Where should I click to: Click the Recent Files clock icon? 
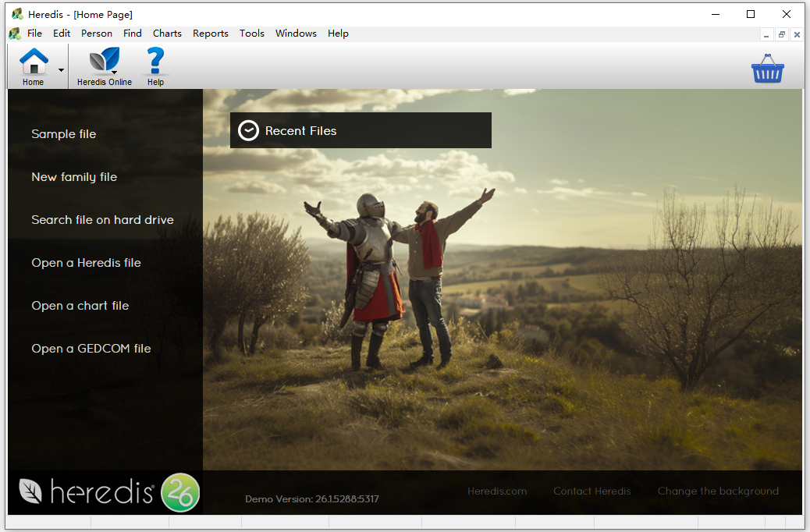coord(248,131)
